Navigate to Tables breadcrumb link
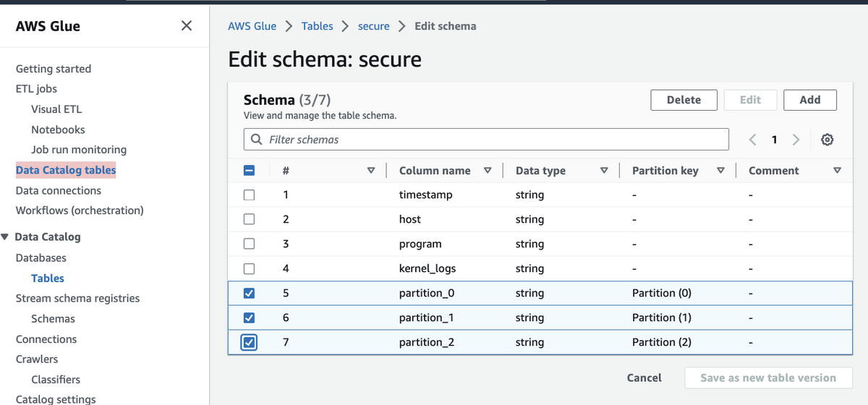The width and height of the screenshot is (868, 405). (x=318, y=26)
